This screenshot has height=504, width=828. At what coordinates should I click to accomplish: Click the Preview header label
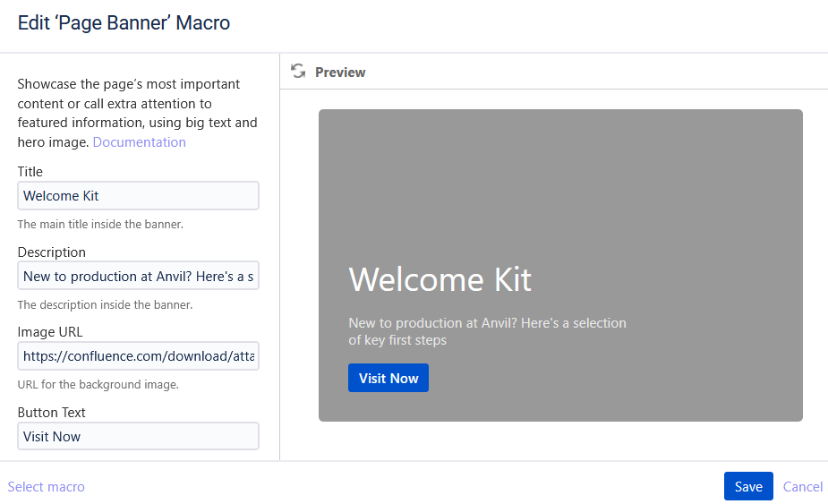pos(340,73)
